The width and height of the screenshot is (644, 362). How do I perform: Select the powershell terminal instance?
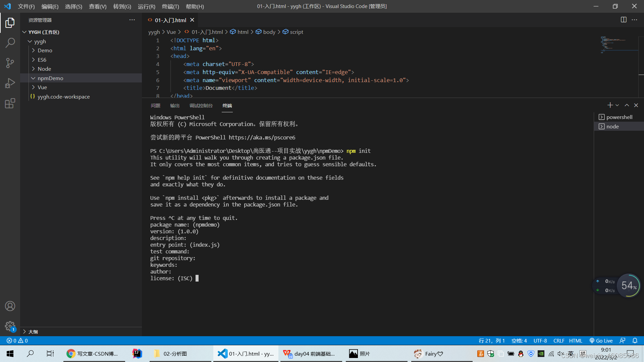(x=619, y=117)
